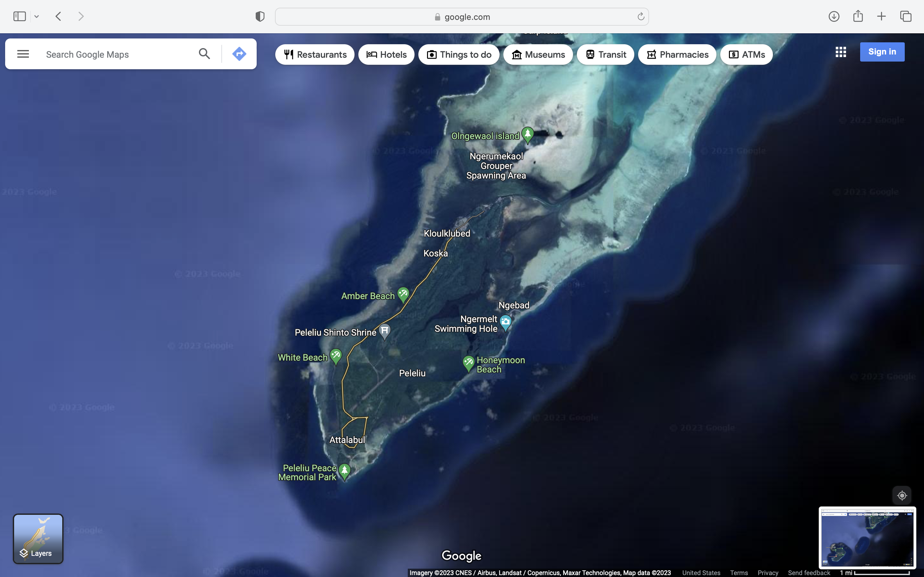Click the Peleliu Shinto Shrine marker
This screenshot has height=577, width=924.
tap(384, 330)
